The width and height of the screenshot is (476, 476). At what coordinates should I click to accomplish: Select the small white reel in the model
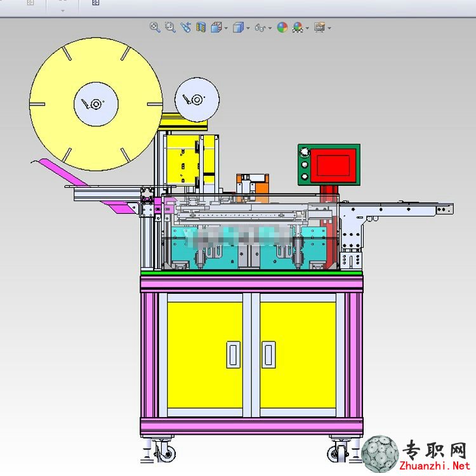[x=197, y=100]
